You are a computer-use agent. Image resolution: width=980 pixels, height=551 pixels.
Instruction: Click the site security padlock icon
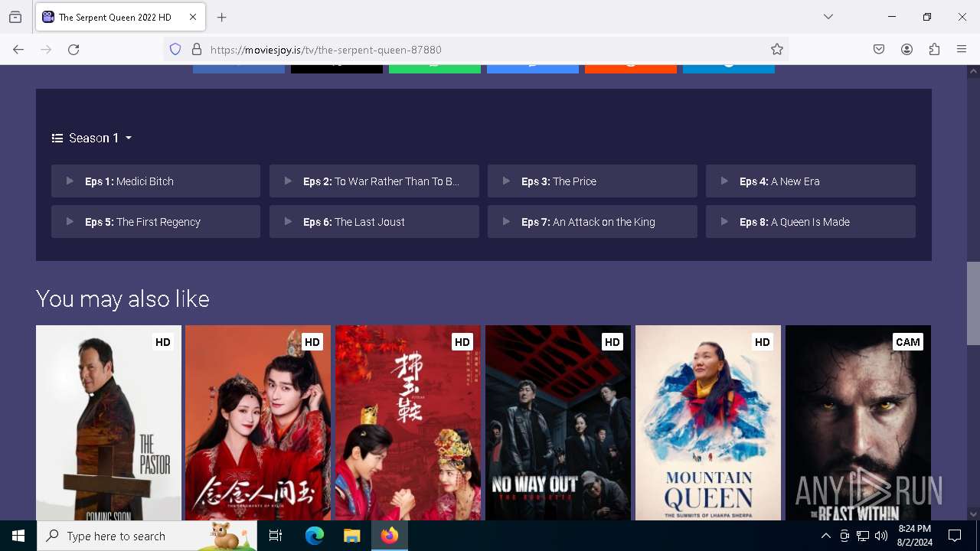(x=197, y=50)
